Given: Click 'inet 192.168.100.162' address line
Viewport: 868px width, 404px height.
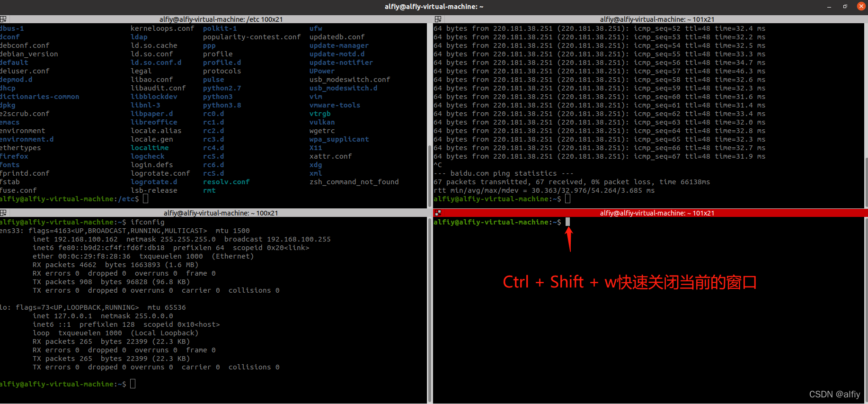Looking at the screenshot, I should [x=182, y=239].
